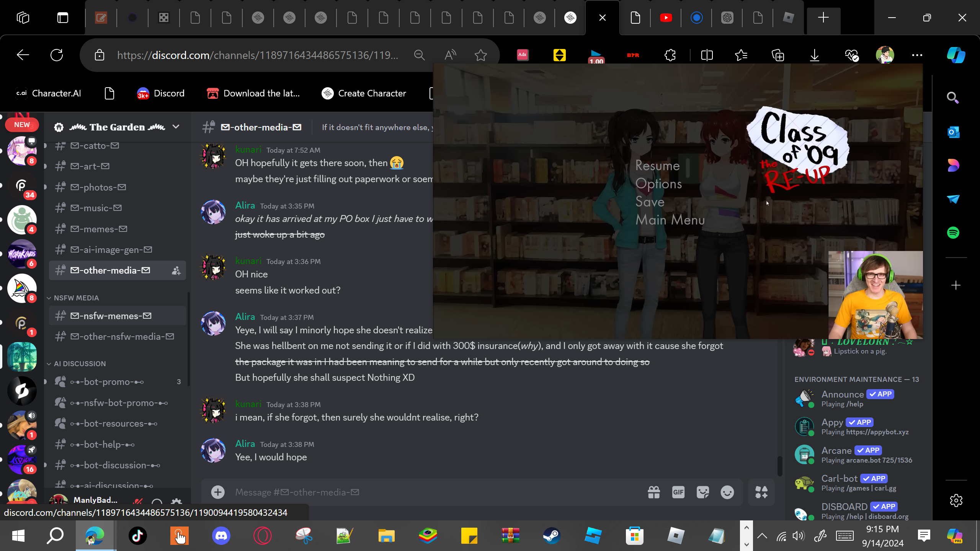Screen dimensions: 980x551
Task: Click Resume in the video game menu
Action: [657, 166]
